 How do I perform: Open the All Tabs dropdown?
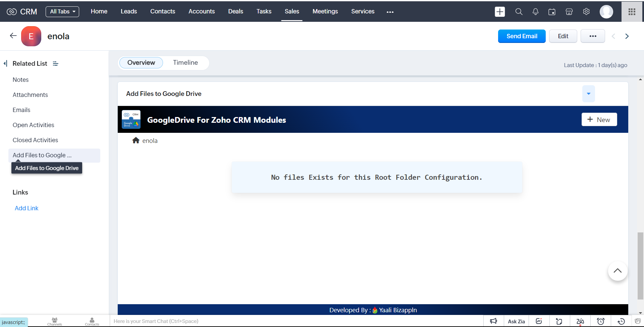click(x=62, y=12)
